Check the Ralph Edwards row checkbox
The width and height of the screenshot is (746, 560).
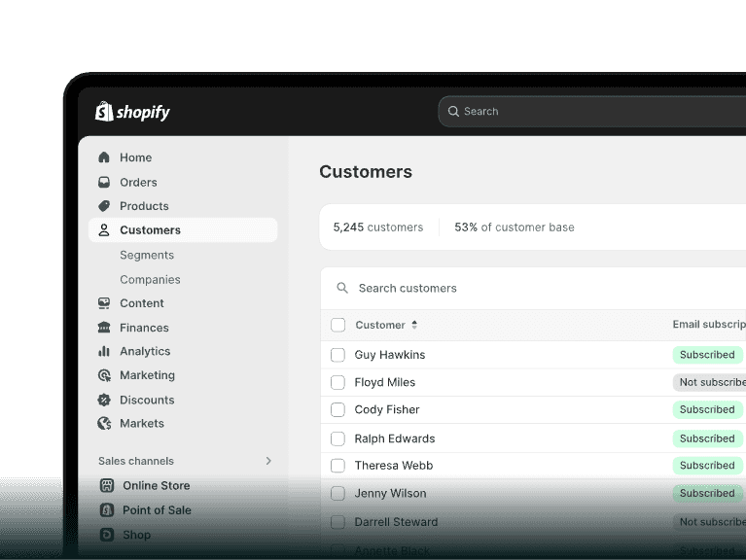[x=337, y=438]
